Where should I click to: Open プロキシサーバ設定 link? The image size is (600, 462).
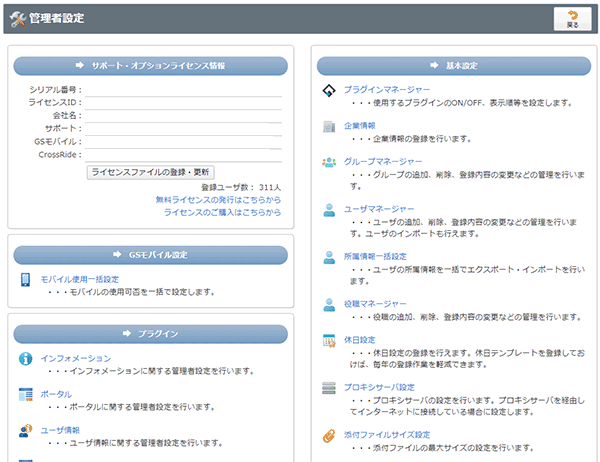coord(379,387)
